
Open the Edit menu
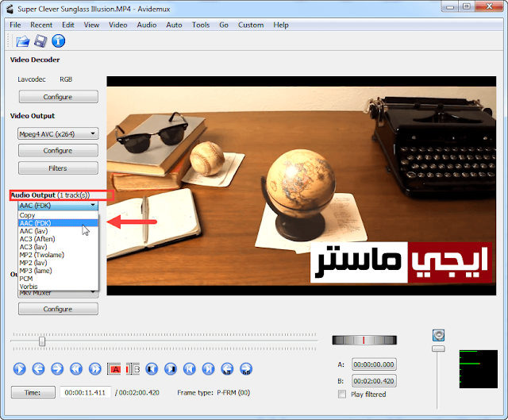(x=68, y=25)
